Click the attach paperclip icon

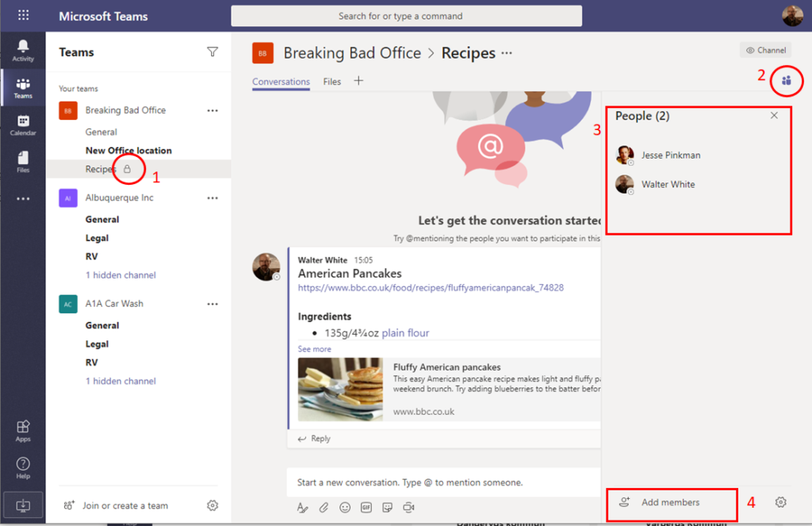(324, 507)
